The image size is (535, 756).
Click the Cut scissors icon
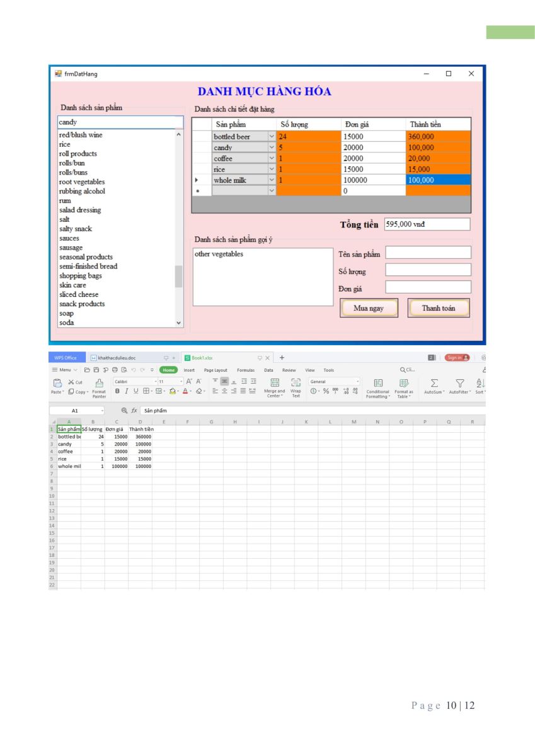(71, 382)
